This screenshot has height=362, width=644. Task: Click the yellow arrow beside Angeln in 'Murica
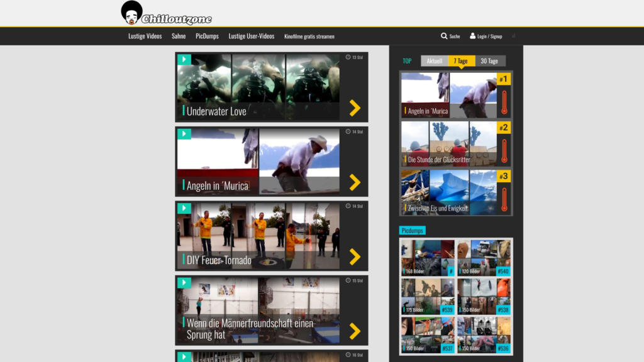(355, 182)
